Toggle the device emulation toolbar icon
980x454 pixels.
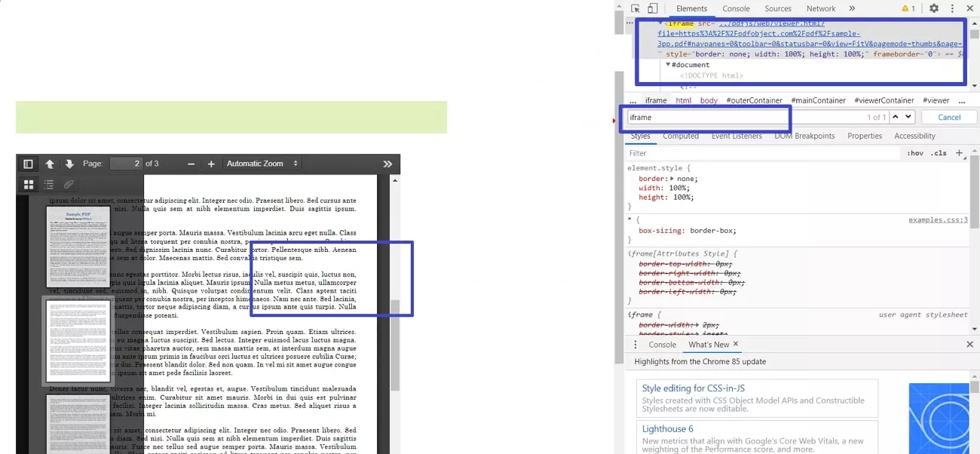(x=654, y=8)
